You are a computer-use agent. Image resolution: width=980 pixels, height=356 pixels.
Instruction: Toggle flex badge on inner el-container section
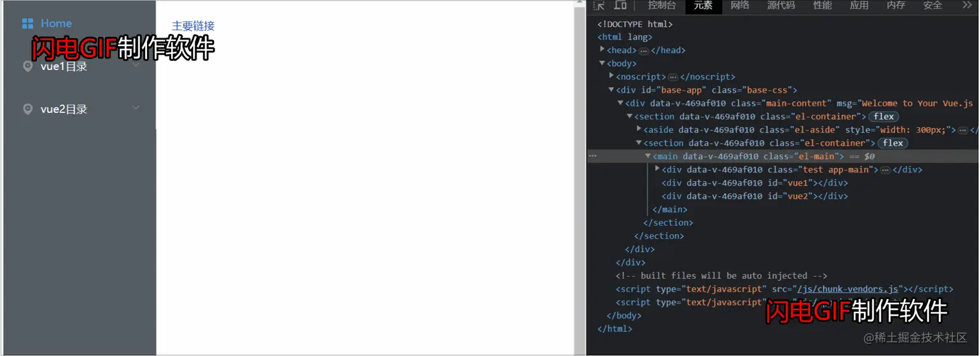(x=892, y=143)
